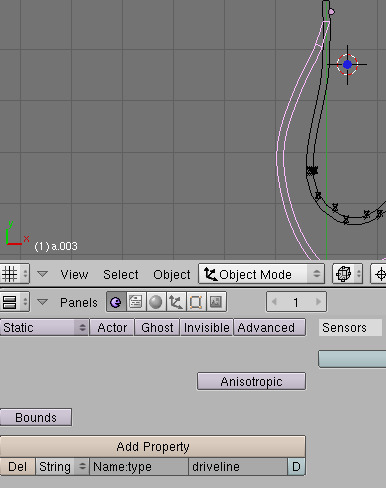Open the Select menu
Viewport: 386px width, 488px height.
point(121,275)
